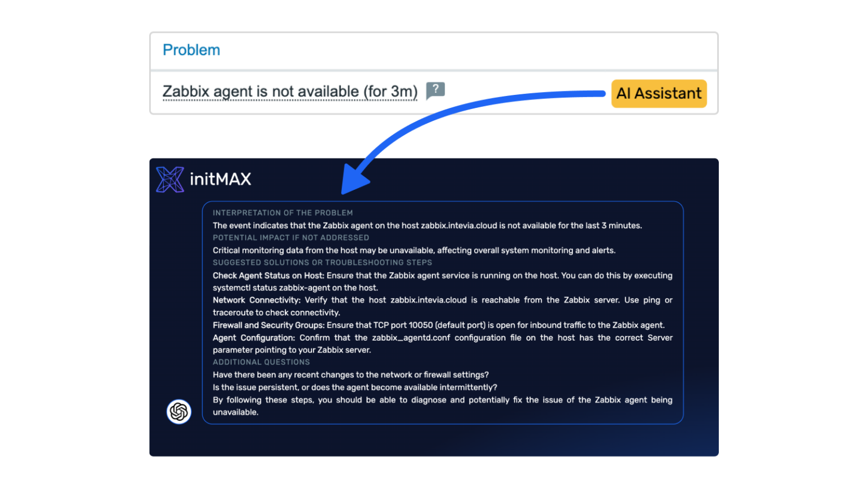Image resolution: width=868 pixels, height=488 pixels.
Task: Click the question mark help icon
Action: (435, 90)
